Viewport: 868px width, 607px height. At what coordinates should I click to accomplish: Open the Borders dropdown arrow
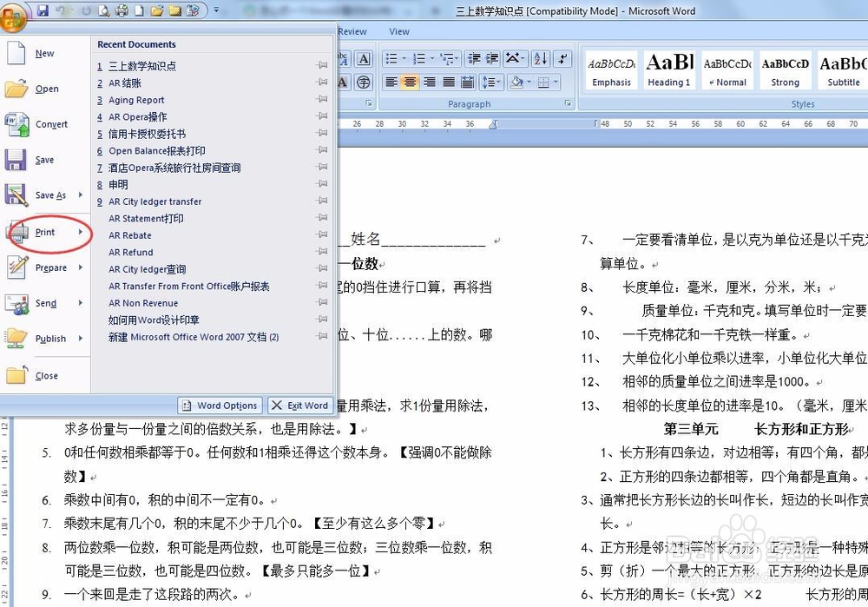click(556, 82)
